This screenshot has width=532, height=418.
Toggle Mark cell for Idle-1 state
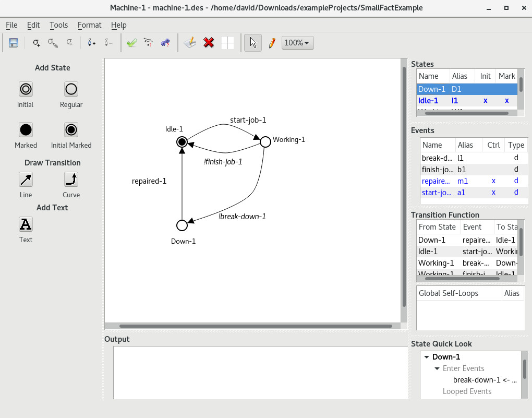point(506,100)
